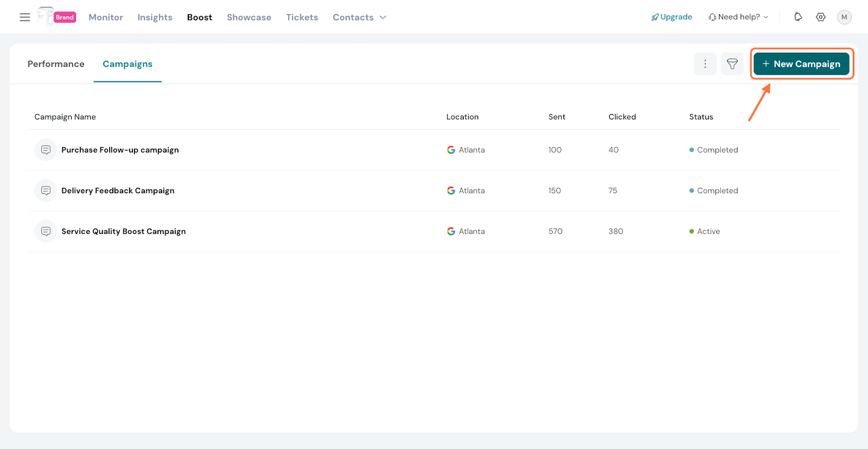Viewport: 868px width, 449px height.
Task: Click the Upgrade link
Action: tap(672, 17)
